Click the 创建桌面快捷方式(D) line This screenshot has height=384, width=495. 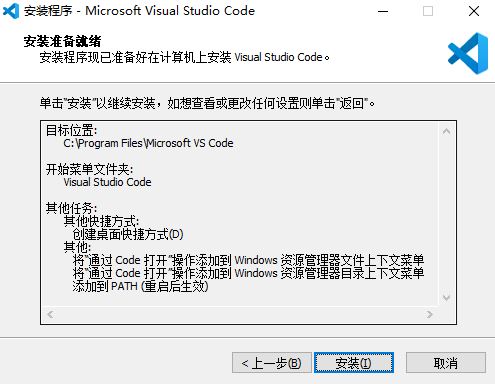(x=128, y=234)
